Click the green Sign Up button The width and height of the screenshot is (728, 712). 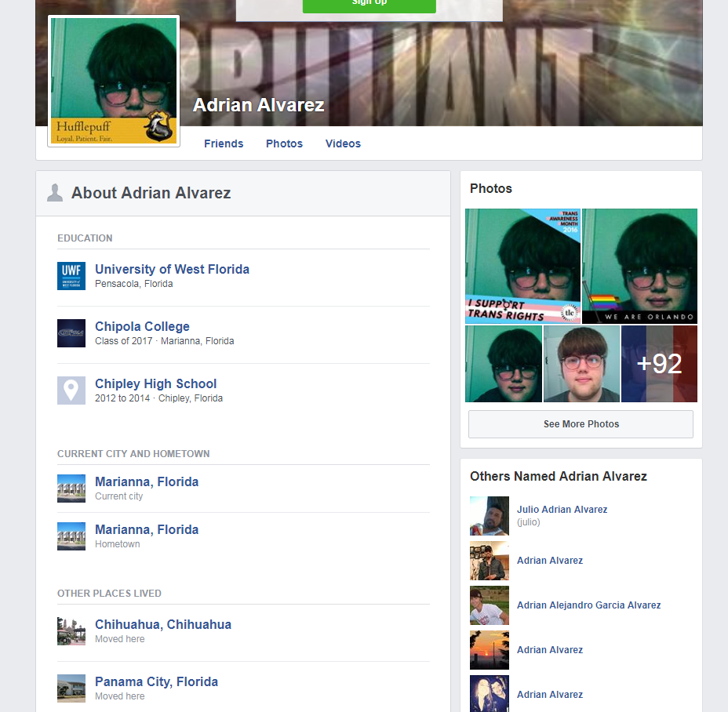pos(369,5)
